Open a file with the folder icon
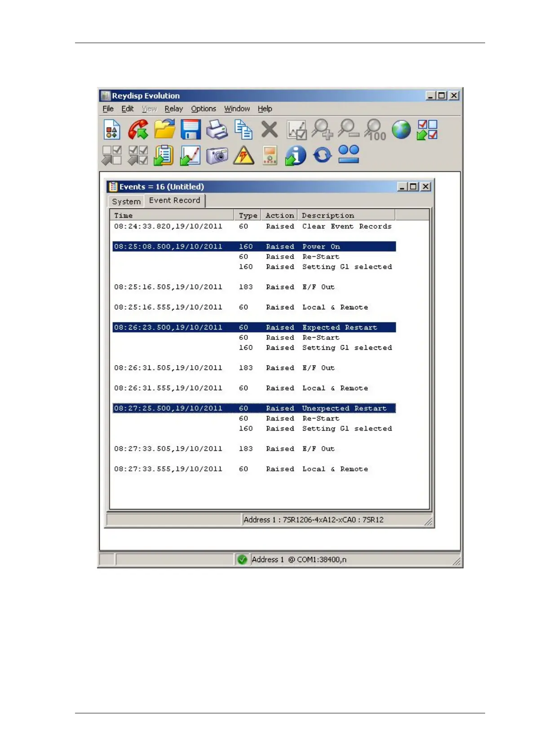 (x=165, y=129)
